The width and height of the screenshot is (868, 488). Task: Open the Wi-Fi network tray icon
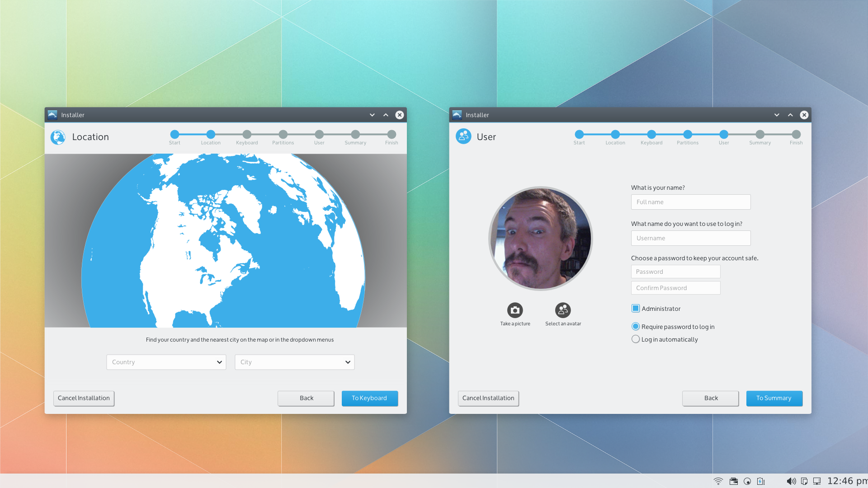point(718,481)
